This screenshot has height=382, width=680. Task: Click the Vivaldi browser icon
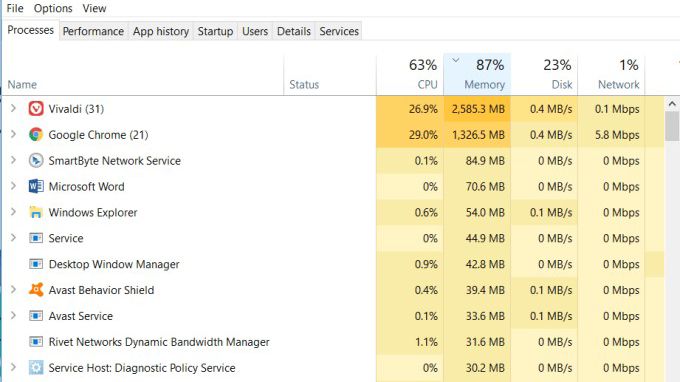36,109
